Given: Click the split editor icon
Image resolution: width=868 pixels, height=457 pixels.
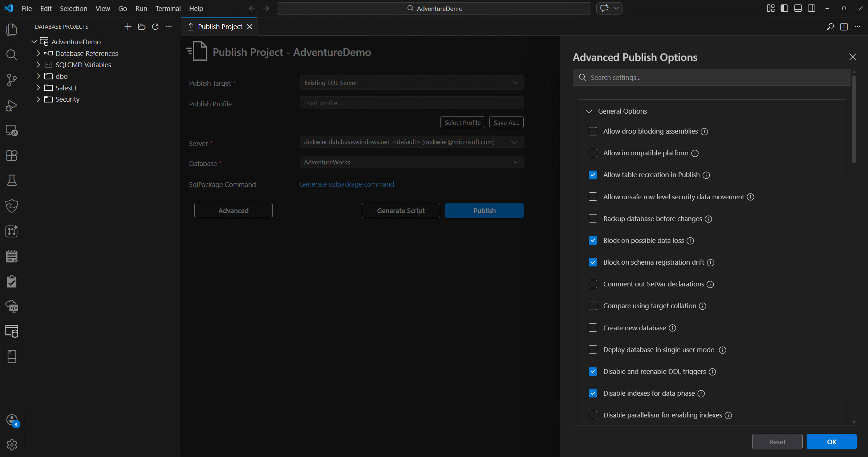Looking at the screenshot, I should (x=844, y=26).
